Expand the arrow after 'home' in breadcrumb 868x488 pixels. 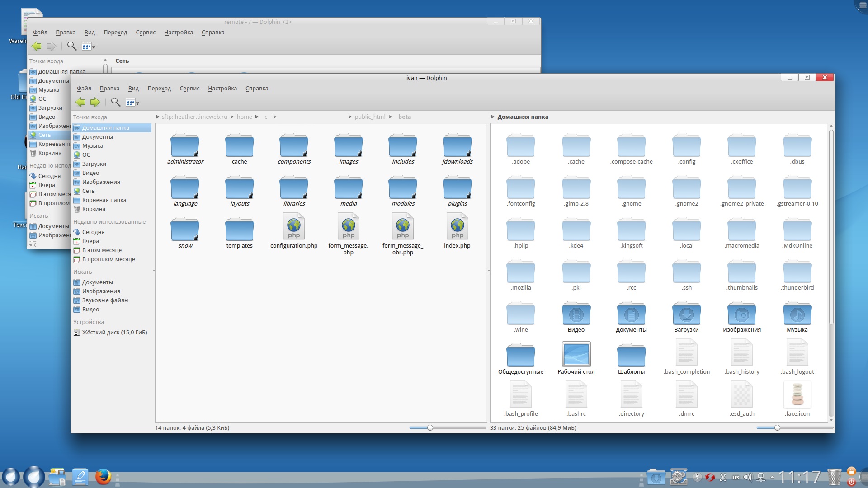coord(257,117)
